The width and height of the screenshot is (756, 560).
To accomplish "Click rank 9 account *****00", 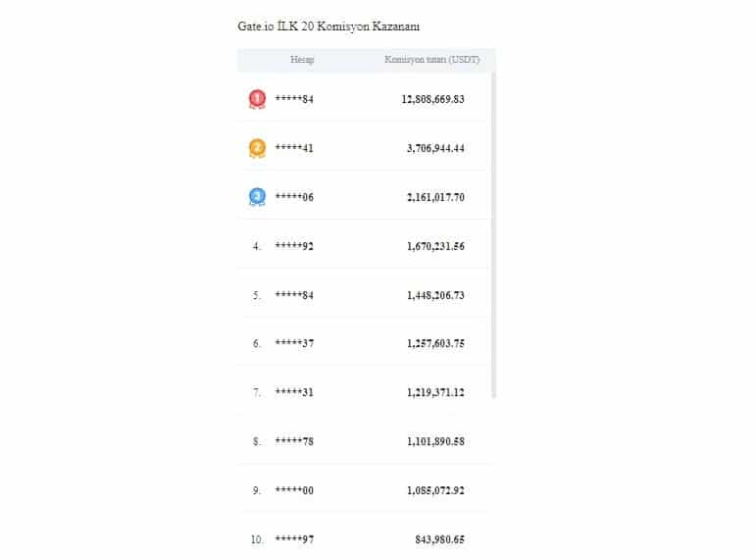I will pyautogui.click(x=294, y=490).
